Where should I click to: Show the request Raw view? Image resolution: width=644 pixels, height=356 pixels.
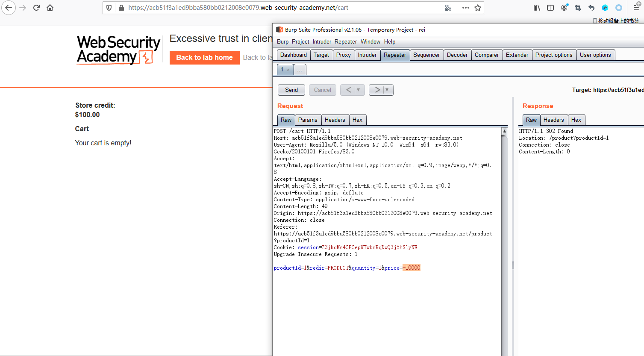[x=286, y=120]
